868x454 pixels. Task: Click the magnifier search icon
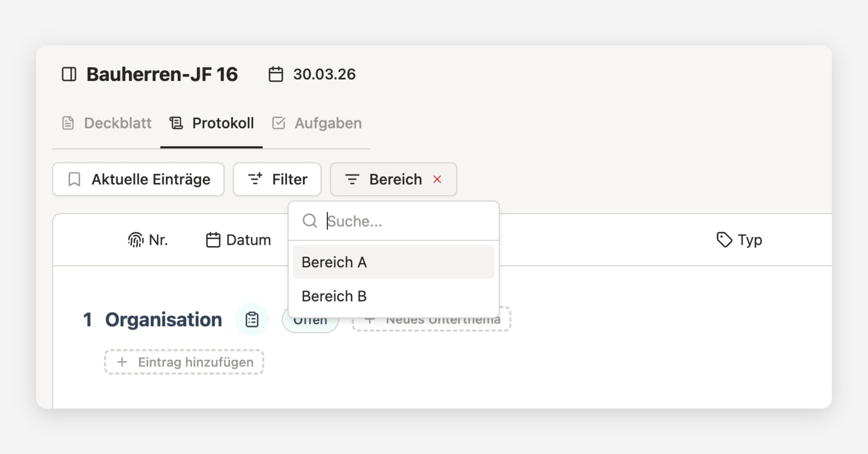pyautogui.click(x=310, y=221)
